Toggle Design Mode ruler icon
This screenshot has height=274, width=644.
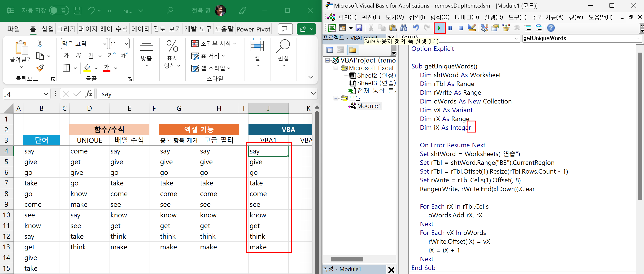[x=472, y=28]
